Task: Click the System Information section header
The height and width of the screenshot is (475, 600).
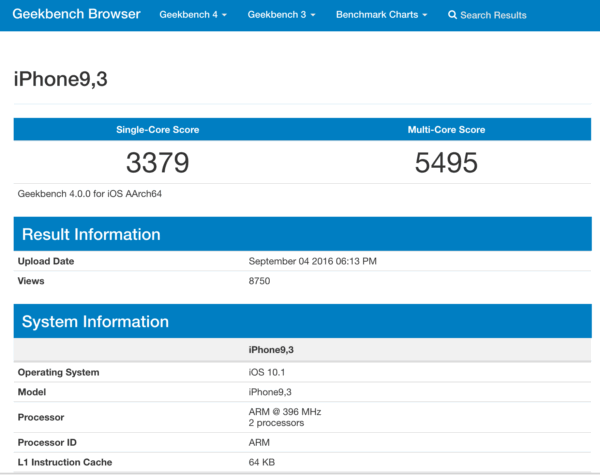Action: click(95, 322)
